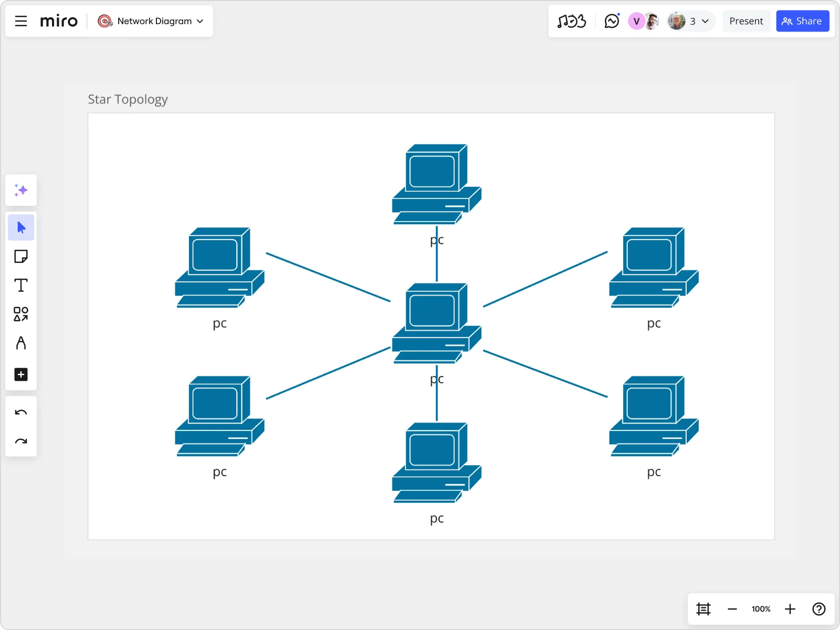Click the Redo arrow
840x630 pixels.
pyautogui.click(x=21, y=442)
